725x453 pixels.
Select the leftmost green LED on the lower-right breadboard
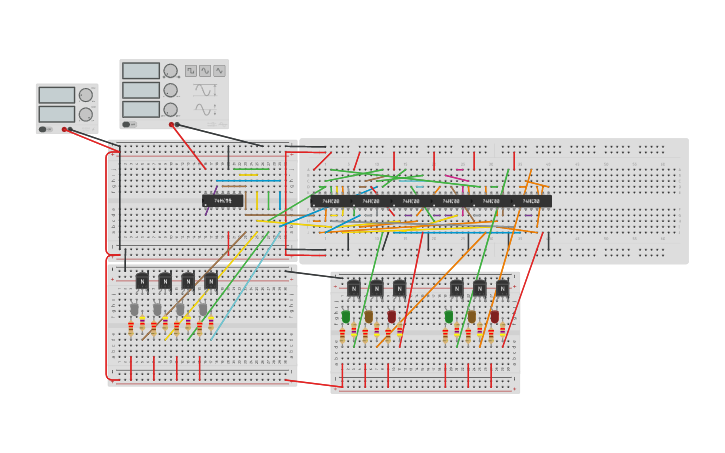[346, 317]
